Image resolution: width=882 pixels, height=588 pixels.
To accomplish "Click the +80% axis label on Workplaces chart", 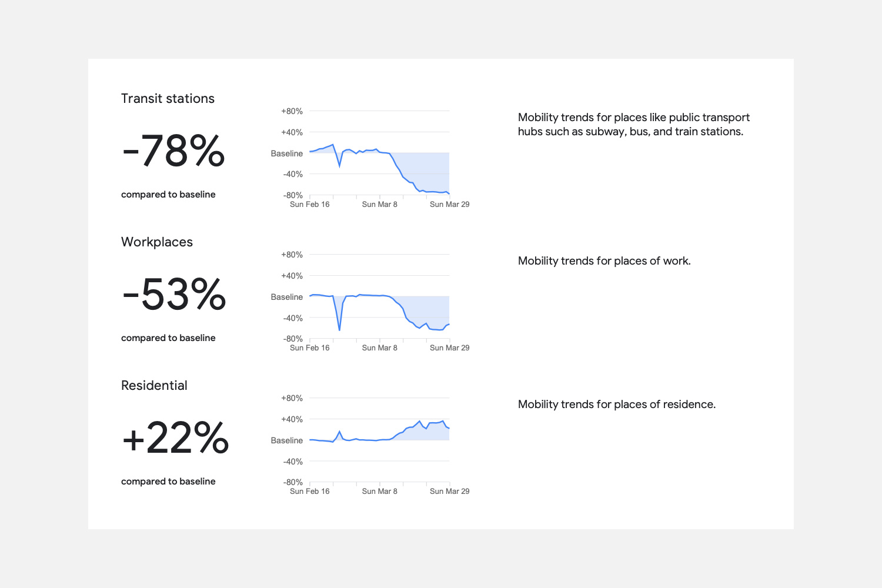I will click(292, 255).
